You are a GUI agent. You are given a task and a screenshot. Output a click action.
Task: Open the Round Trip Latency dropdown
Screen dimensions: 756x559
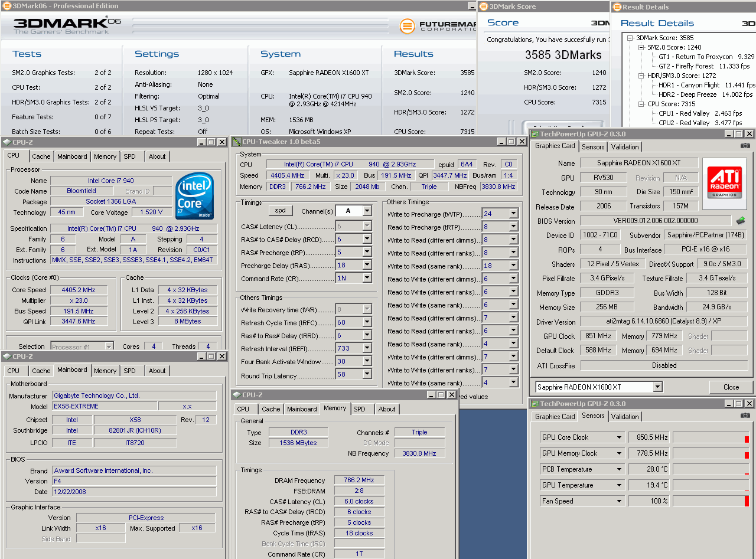[x=367, y=374]
